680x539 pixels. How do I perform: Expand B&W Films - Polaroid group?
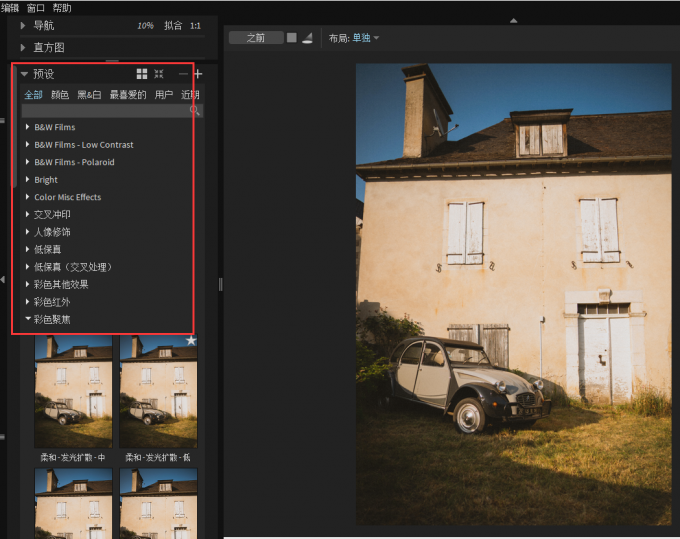pos(27,162)
